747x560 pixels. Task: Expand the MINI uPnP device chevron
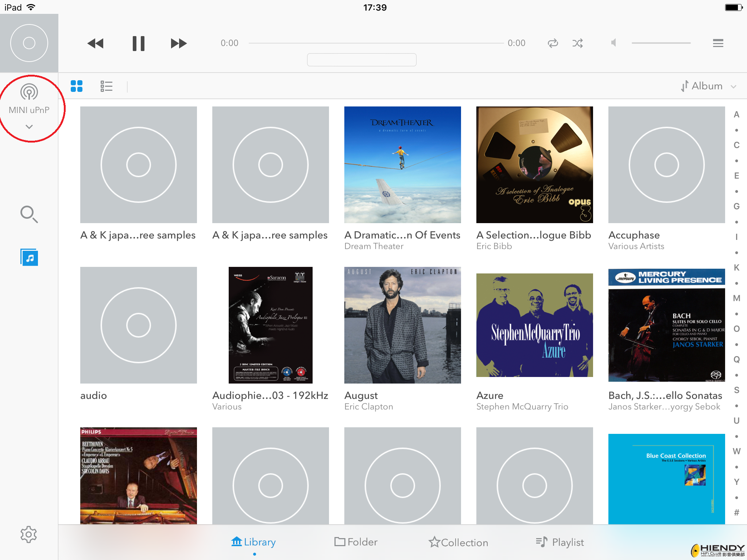[29, 127]
